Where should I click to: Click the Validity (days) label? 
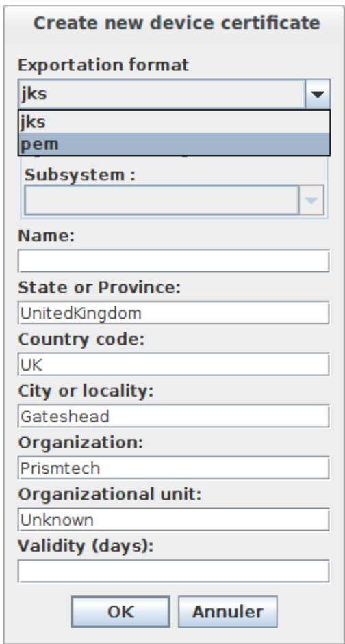(x=86, y=547)
